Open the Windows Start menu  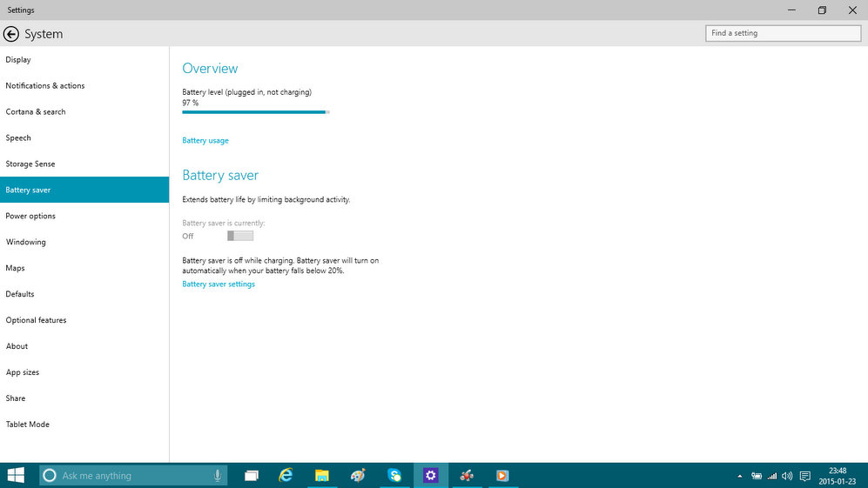click(16, 475)
